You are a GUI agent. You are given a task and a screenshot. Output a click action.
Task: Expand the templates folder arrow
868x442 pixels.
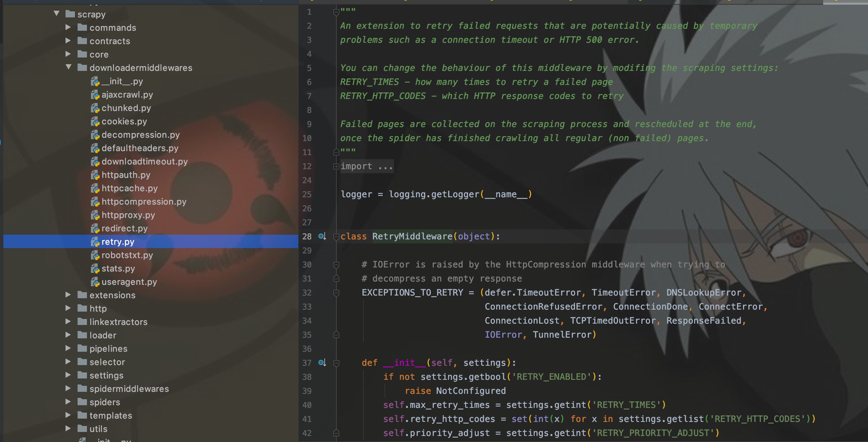click(68, 415)
